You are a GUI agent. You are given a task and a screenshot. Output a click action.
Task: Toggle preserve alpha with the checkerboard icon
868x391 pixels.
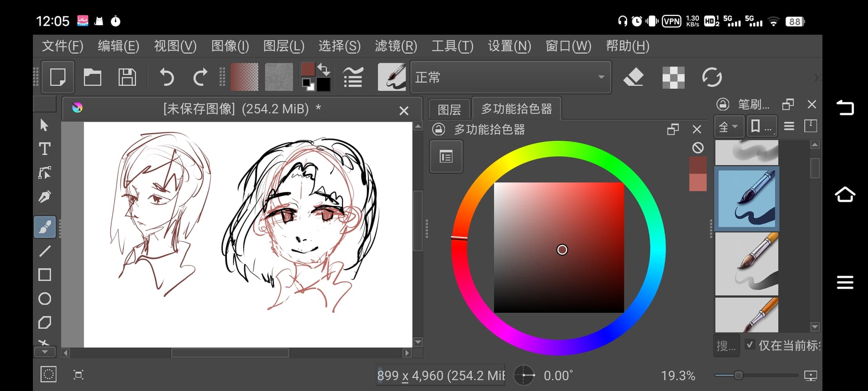tap(673, 77)
